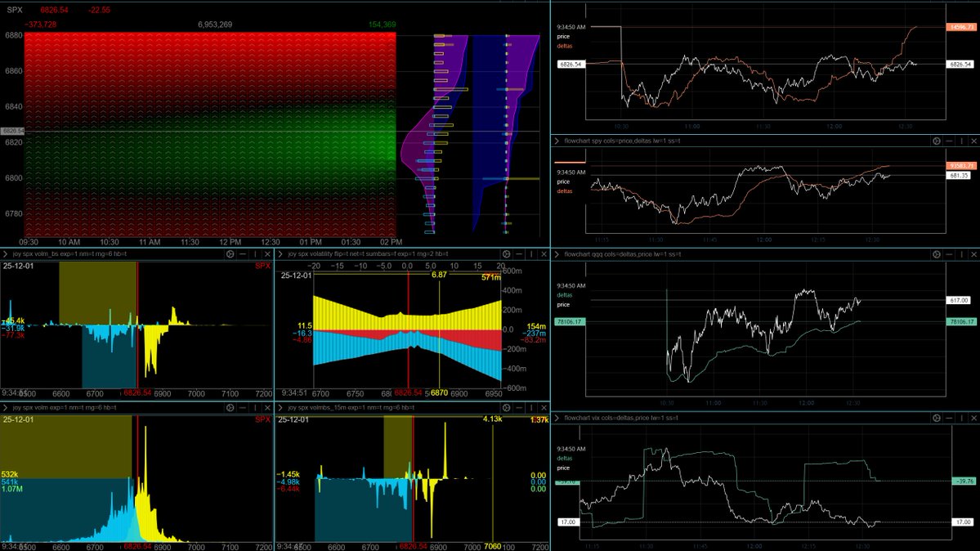The image size is (980, 551).
Task: Click the 'joy spx volatility flip=t' command field
Action: 368,254
